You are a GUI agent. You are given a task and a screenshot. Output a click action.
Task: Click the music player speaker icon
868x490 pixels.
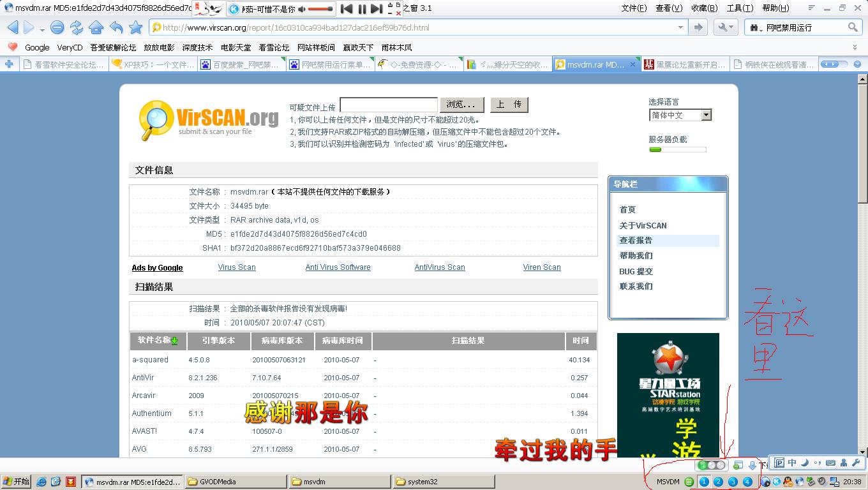point(302,9)
